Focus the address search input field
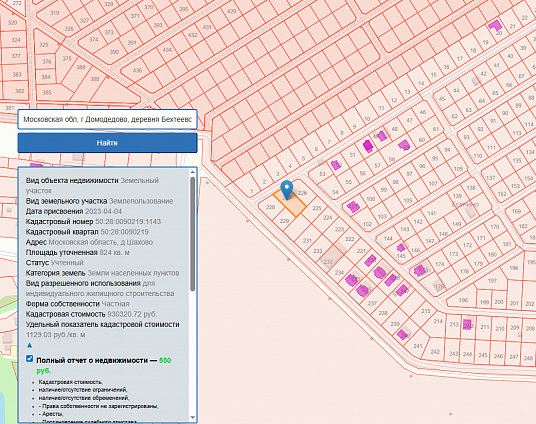 coord(107,119)
